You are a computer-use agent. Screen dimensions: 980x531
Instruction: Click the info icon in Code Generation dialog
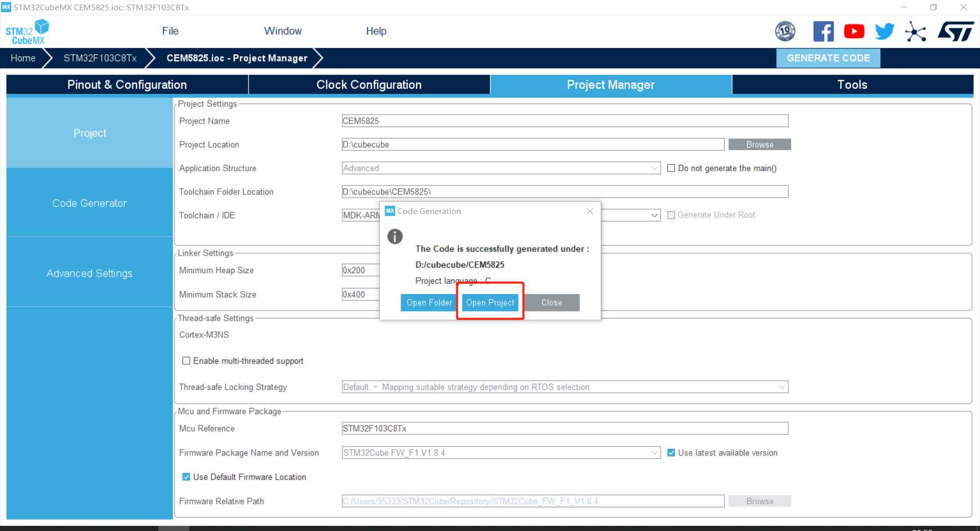[395, 236]
